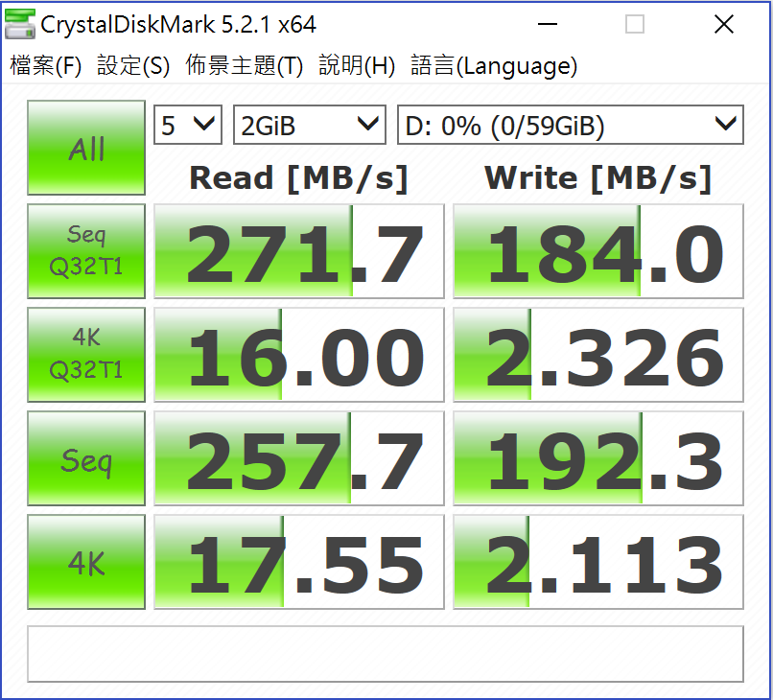Image resolution: width=773 pixels, height=700 pixels.
Task: Start the plain 4K test
Action: point(86,562)
